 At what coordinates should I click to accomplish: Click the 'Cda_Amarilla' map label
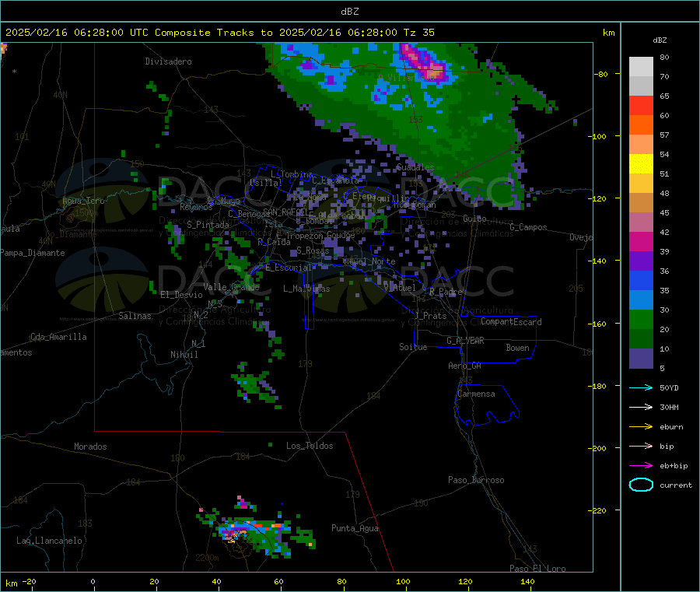click(x=58, y=337)
